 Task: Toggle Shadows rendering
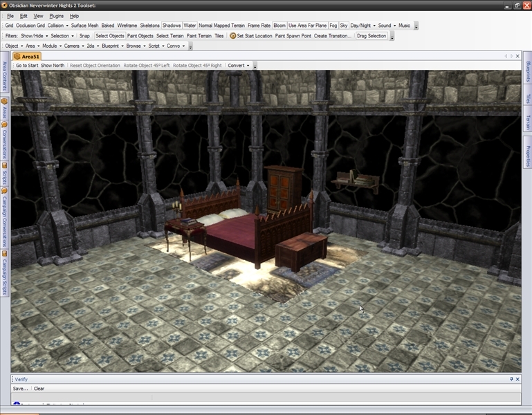[172, 26]
